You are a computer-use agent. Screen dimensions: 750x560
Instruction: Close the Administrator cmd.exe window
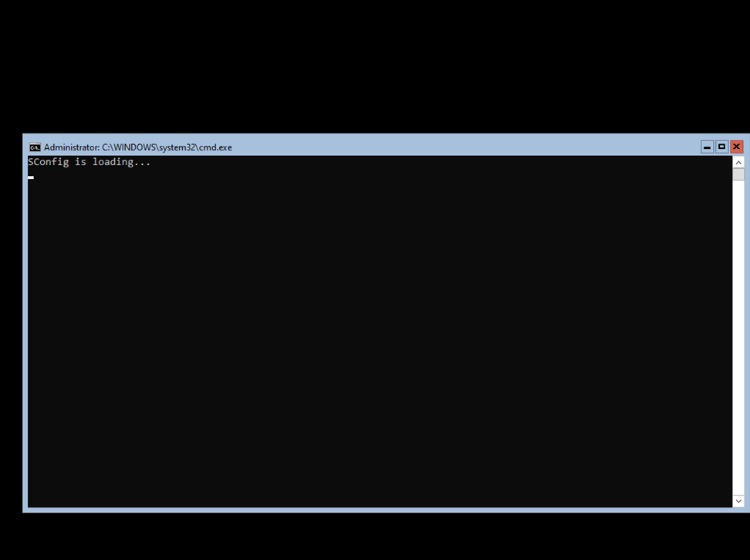click(x=737, y=147)
